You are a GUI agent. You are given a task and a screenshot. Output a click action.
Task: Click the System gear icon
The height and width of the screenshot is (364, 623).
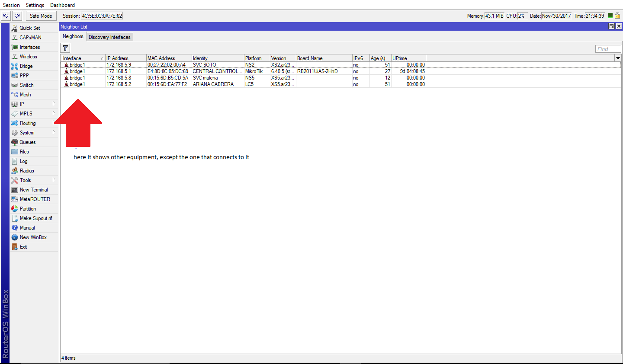pyautogui.click(x=15, y=133)
